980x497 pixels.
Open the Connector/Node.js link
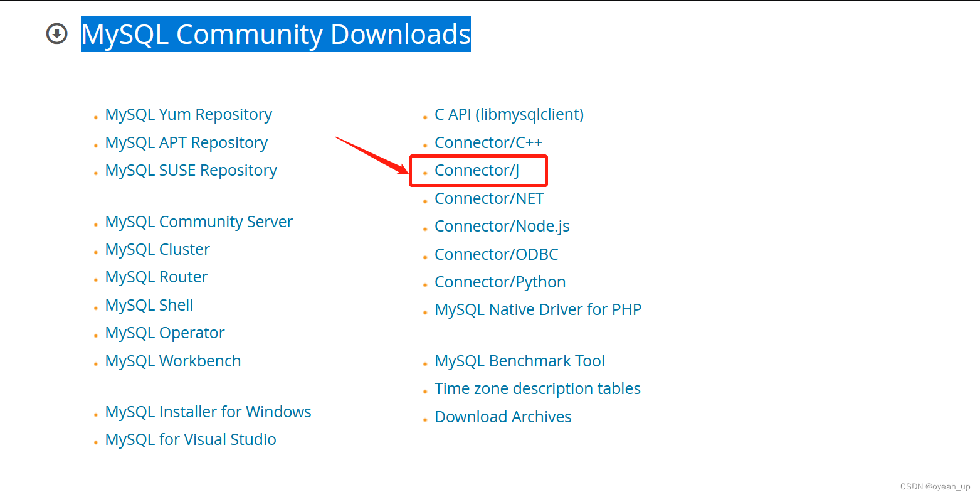pos(502,227)
